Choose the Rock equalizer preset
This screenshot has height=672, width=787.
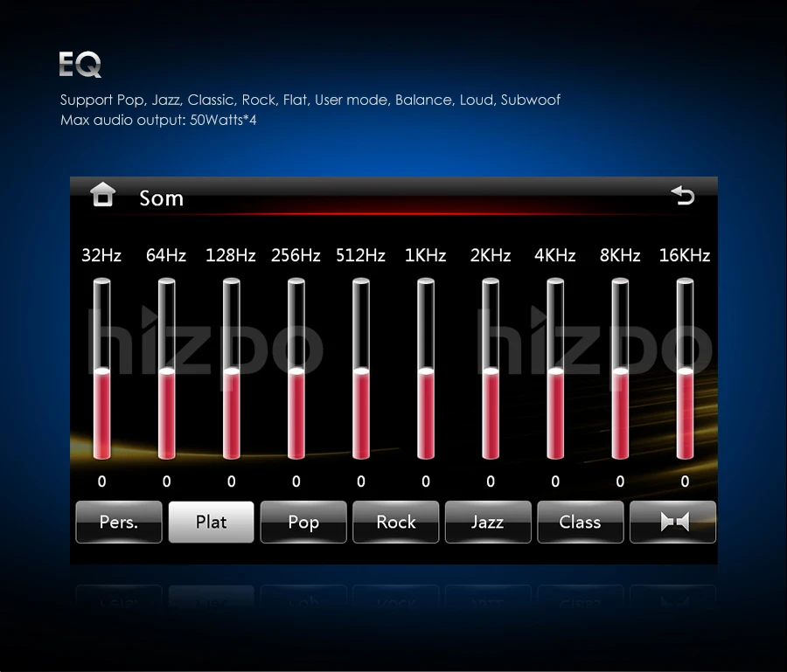tap(396, 522)
